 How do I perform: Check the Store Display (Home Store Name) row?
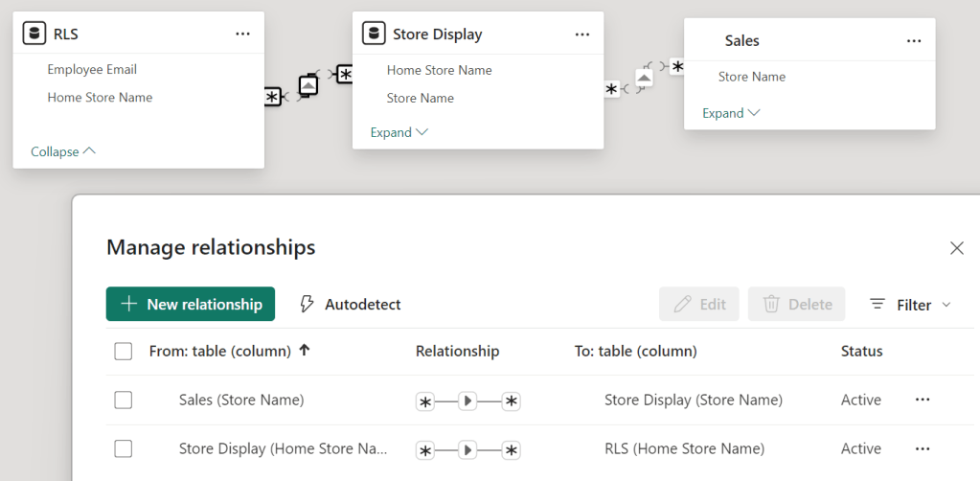click(x=123, y=448)
